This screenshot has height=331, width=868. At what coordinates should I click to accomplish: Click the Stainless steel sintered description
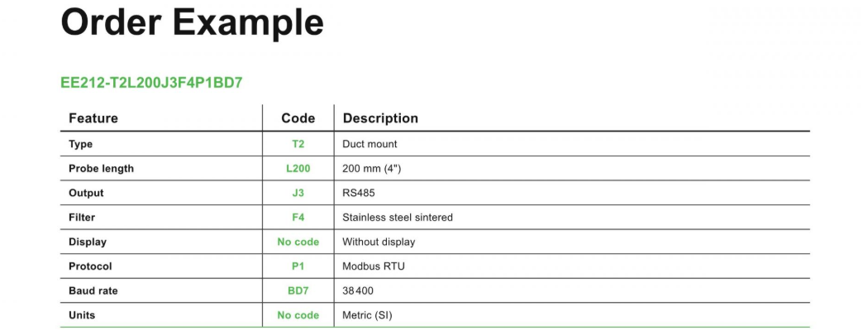tap(398, 218)
